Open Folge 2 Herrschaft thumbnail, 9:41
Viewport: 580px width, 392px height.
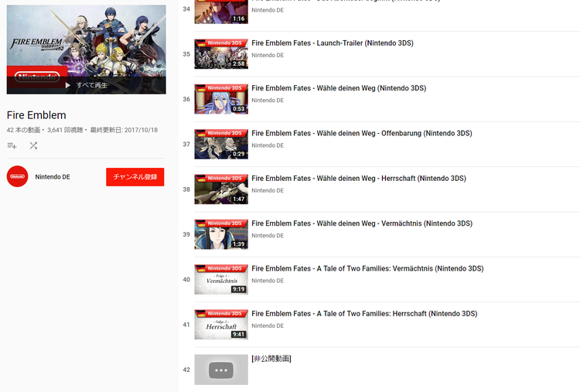pyautogui.click(x=221, y=325)
